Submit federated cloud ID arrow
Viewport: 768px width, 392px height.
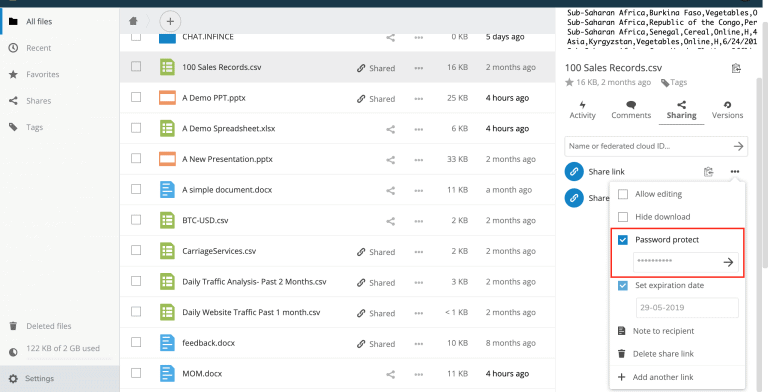(738, 146)
